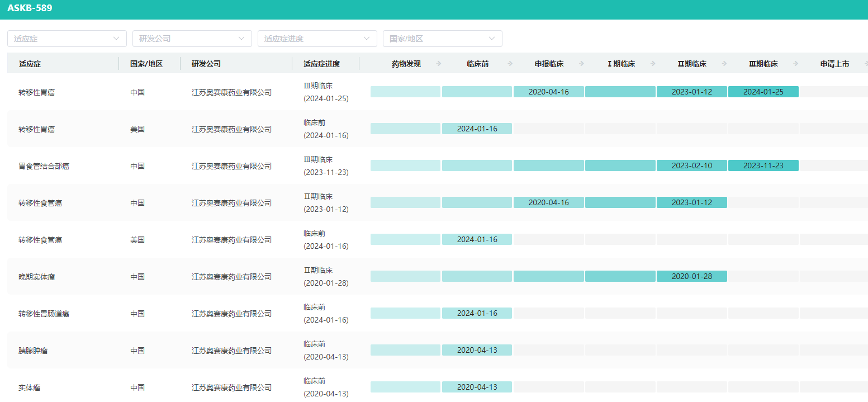Click the arrow icon after 申报临床 header

pyautogui.click(x=582, y=64)
